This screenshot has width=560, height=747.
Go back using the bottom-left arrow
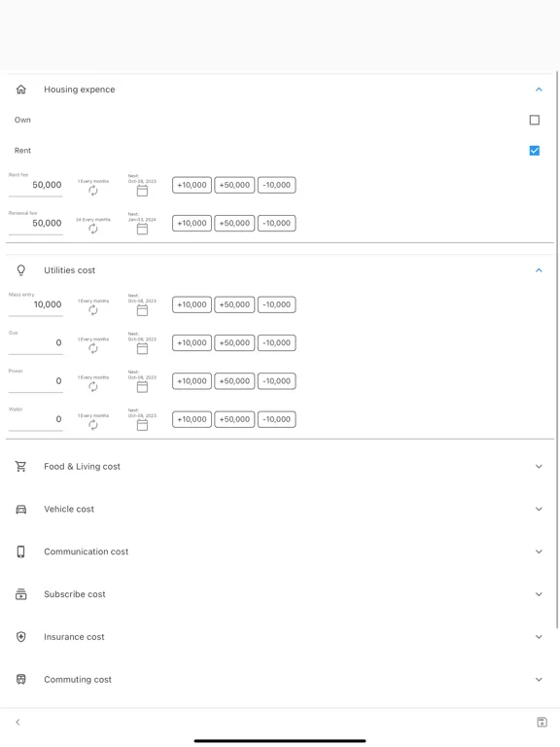click(17, 722)
